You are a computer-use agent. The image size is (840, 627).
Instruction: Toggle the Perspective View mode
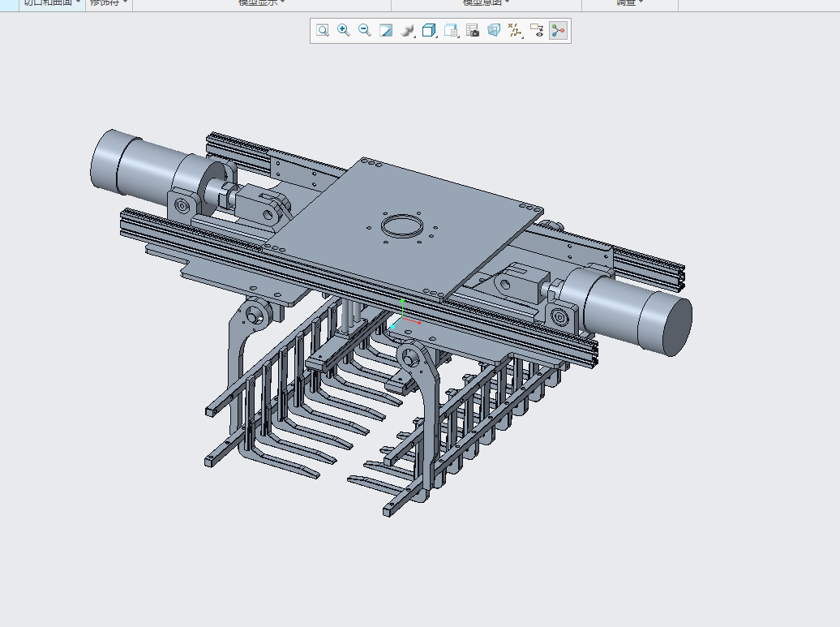point(494,31)
